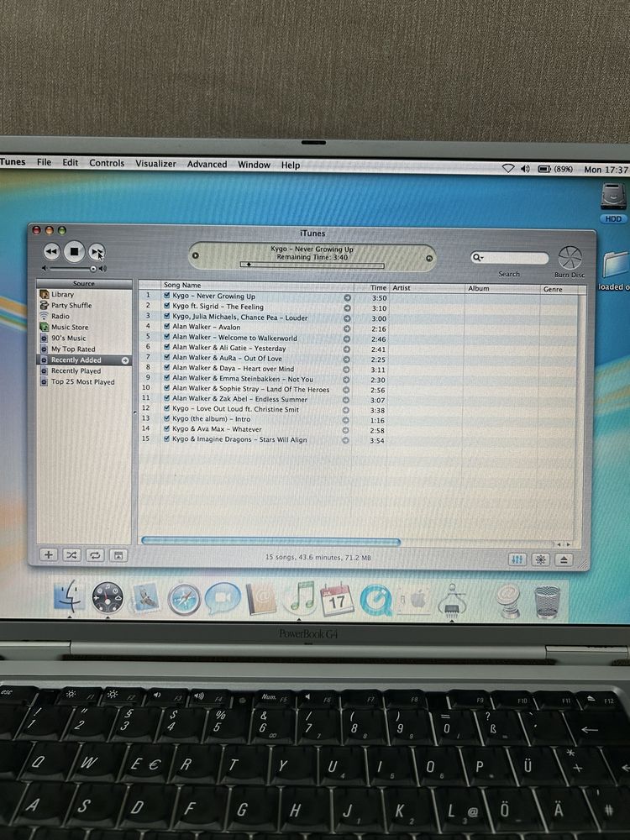The image size is (630, 840).
Task: Open Finder from the Dock
Action: pos(69,596)
